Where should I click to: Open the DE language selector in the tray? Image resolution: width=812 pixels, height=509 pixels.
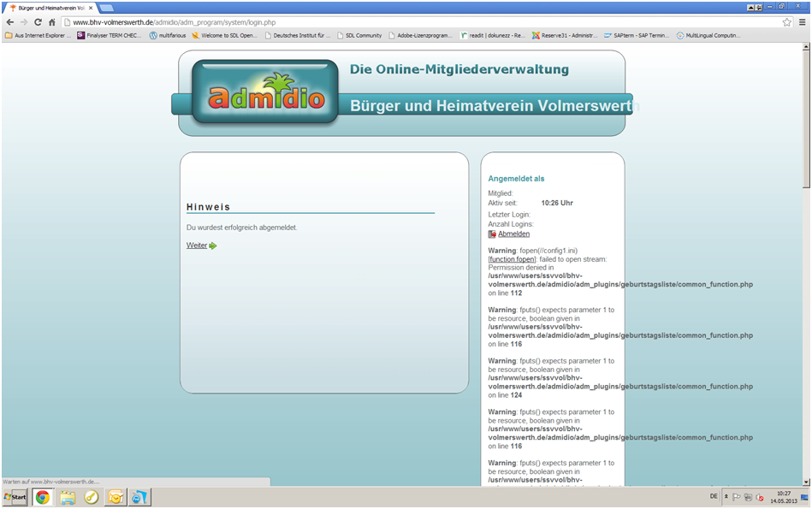(x=715, y=496)
